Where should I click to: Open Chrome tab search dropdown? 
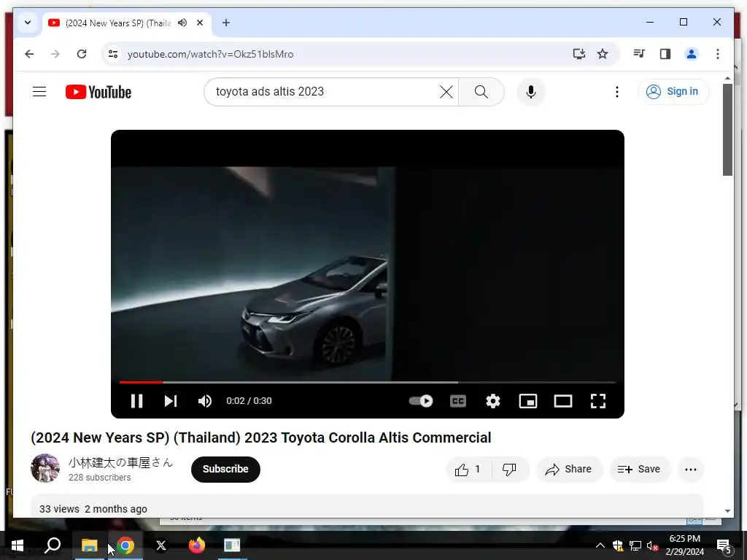pos(28,23)
